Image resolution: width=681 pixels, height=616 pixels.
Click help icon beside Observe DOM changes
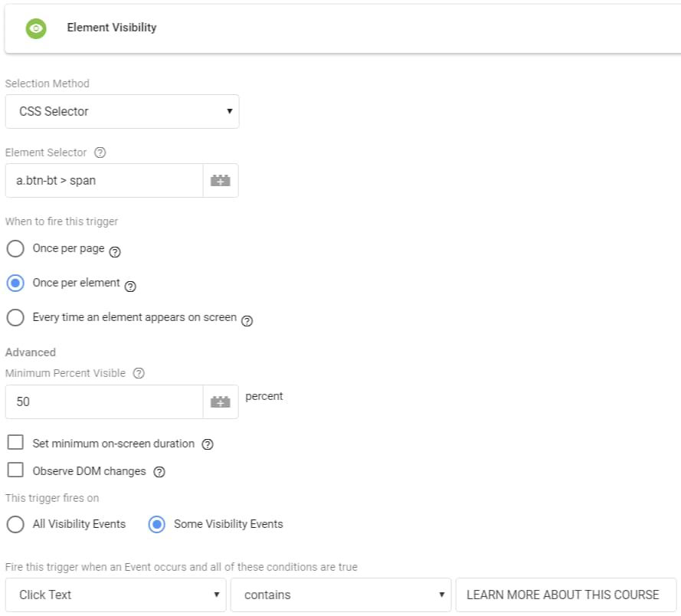click(159, 472)
